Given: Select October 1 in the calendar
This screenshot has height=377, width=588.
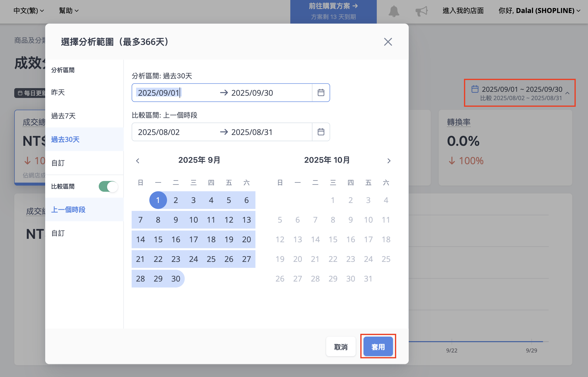Looking at the screenshot, I should coord(333,200).
